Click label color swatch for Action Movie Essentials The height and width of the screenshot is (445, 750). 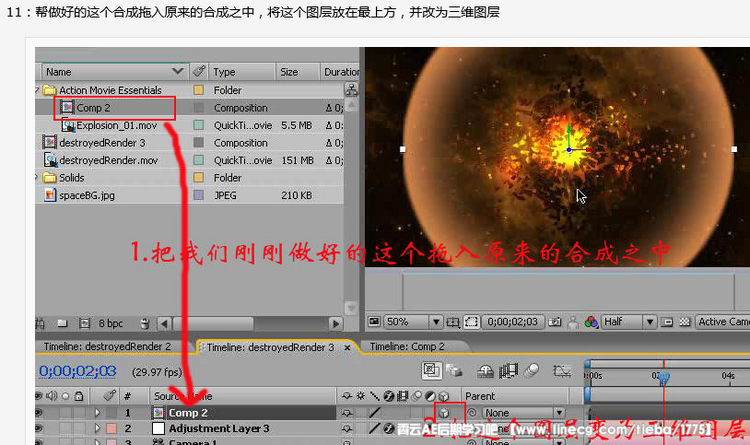[x=199, y=90]
